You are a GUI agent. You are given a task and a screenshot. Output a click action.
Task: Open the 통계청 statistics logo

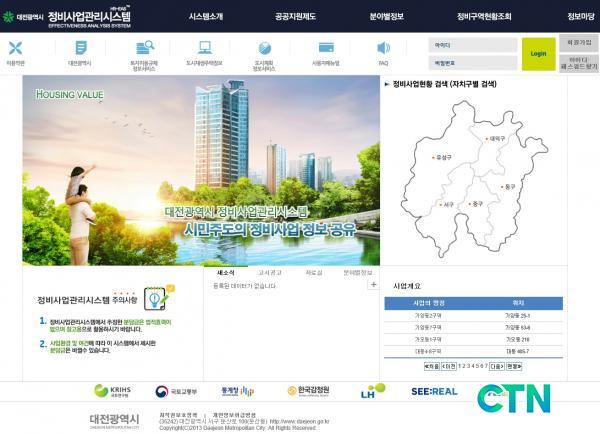click(238, 391)
